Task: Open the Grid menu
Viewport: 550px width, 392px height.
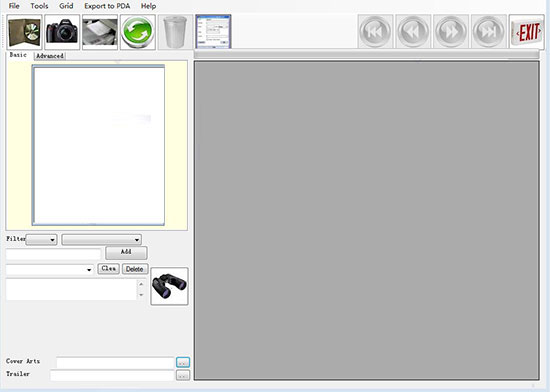Action: pos(66,6)
